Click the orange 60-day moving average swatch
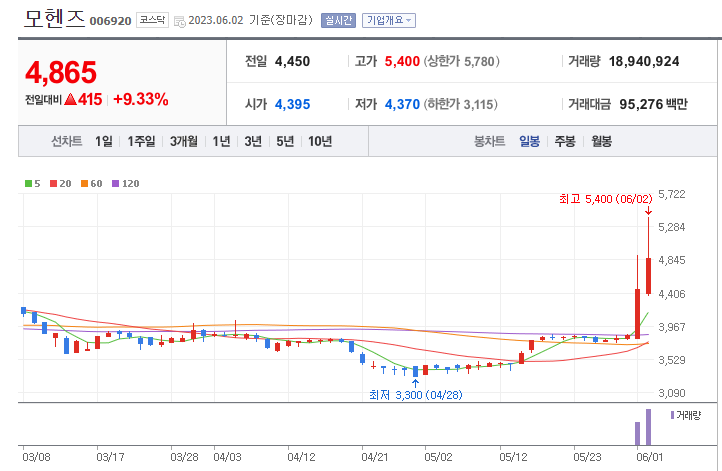This screenshot has height=471, width=722. (x=84, y=183)
